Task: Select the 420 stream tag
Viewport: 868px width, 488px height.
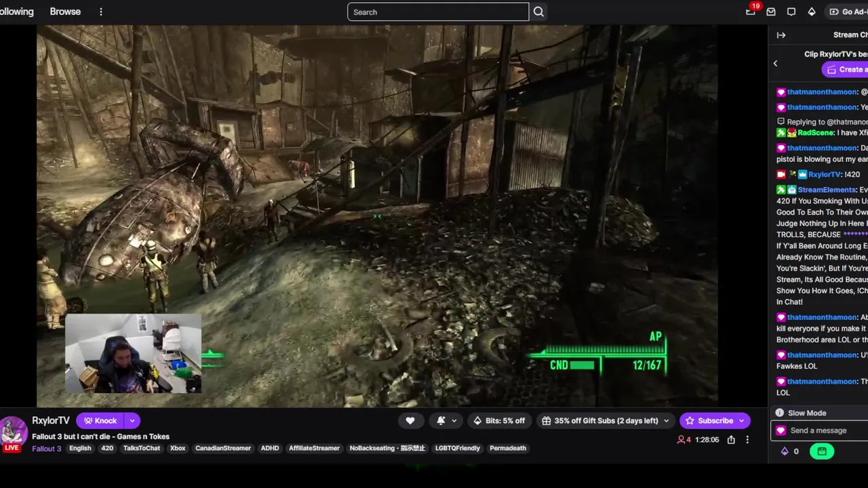Action: 107,448
